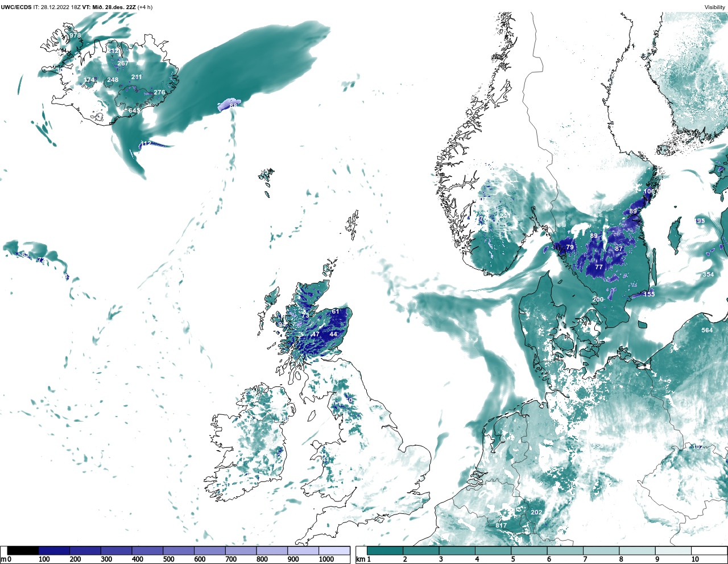Click the '61' value in northeast Scotland

[336, 311]
